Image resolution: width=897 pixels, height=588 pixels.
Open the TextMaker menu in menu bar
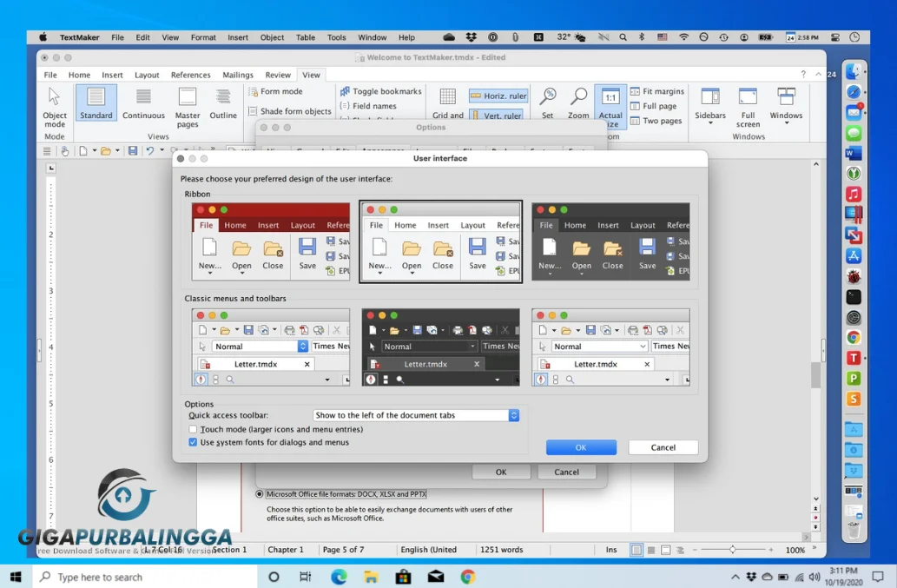[79, 36]
